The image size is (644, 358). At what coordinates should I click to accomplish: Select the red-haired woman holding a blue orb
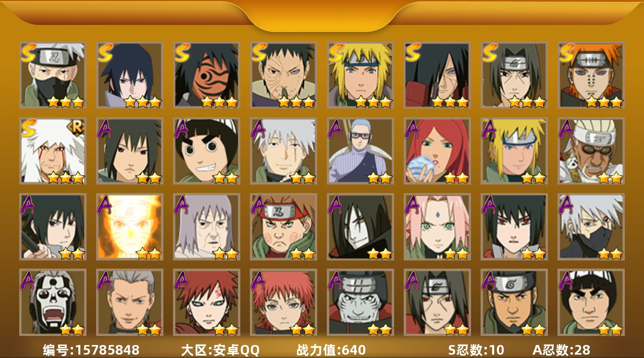pos(437,151)
